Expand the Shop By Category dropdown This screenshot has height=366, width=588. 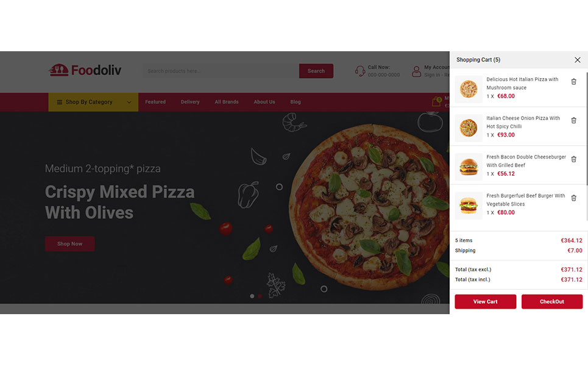coord(93,102)
